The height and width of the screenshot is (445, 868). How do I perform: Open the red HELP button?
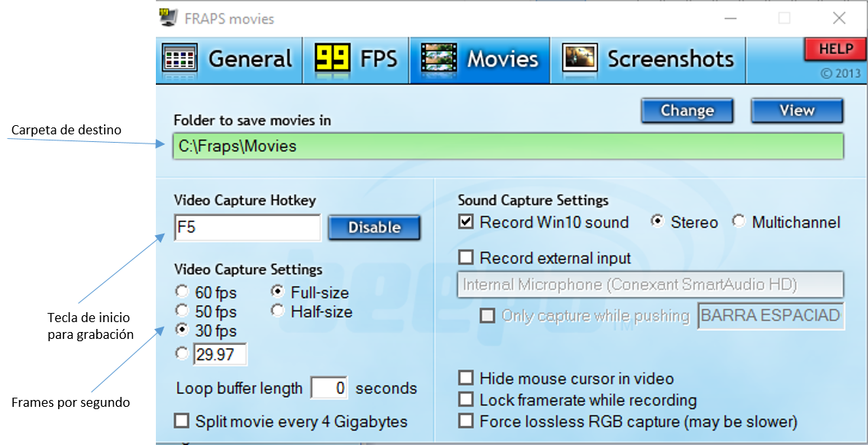pos(835,50)
